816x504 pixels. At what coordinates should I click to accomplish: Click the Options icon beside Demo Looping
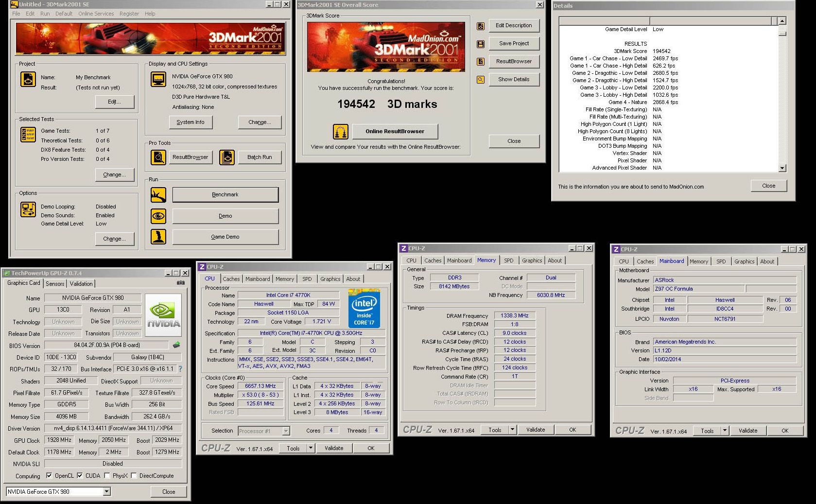pos(28,209)
